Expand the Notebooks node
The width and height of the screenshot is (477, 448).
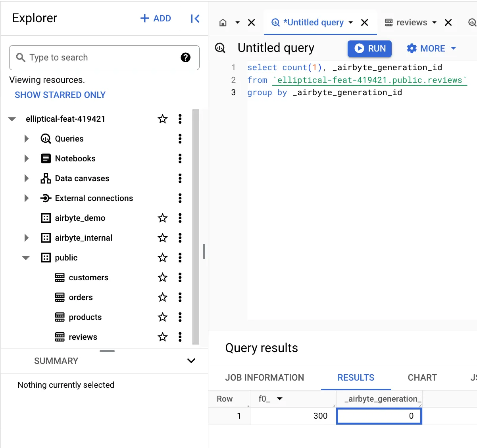pos(27,159)
